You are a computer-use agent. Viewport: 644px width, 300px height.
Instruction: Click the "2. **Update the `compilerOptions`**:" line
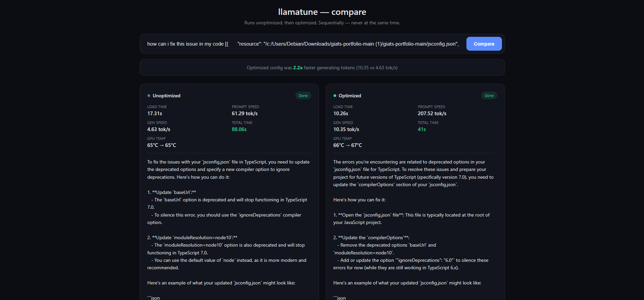coord(371,237)
